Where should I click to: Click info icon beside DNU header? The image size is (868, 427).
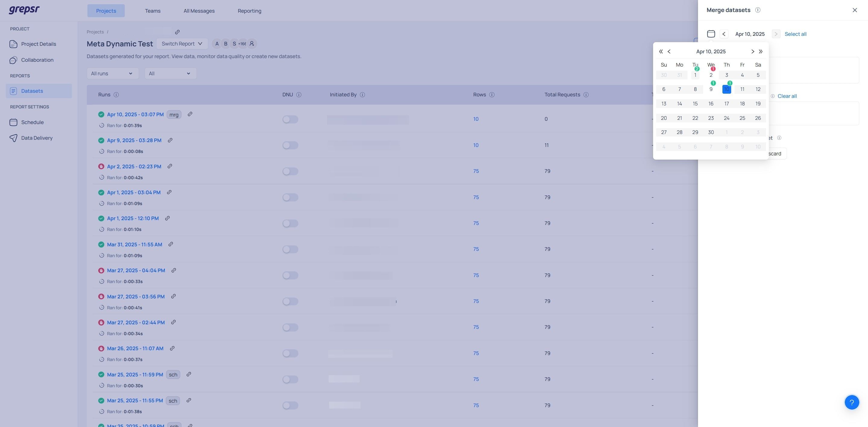tap(299, 95)
